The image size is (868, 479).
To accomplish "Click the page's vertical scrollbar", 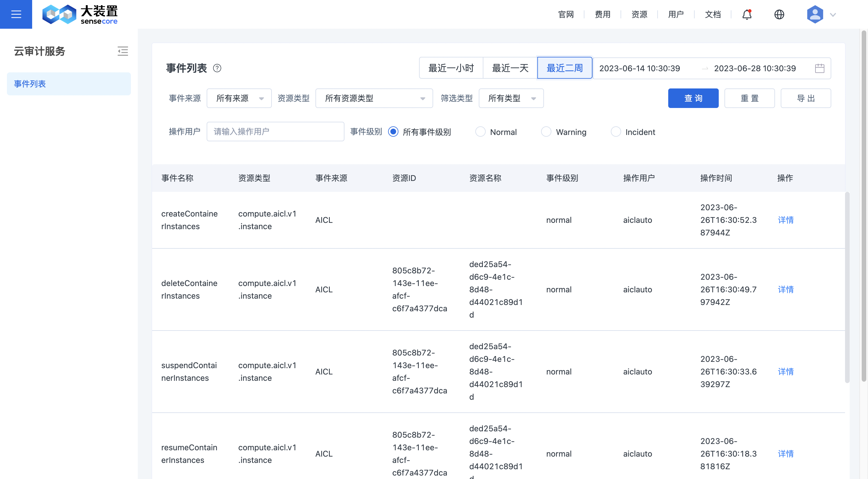I will click(864, 206).
